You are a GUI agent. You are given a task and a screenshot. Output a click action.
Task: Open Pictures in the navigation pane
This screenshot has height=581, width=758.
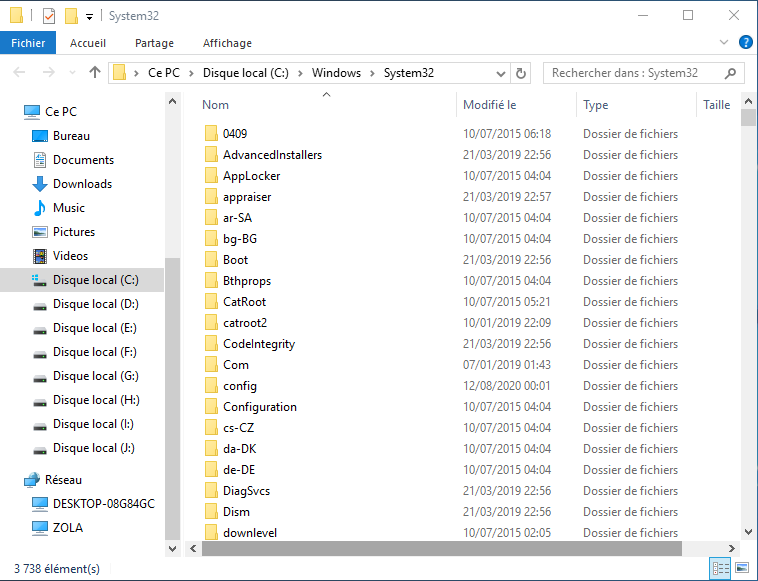pyautogui.click(x=63, y=232)
